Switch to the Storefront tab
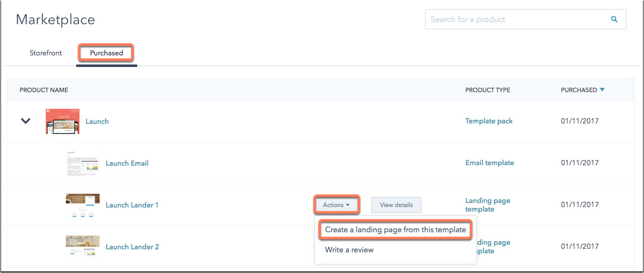Image resolution: width=644 pixels, height=273 pixels. 46,53
